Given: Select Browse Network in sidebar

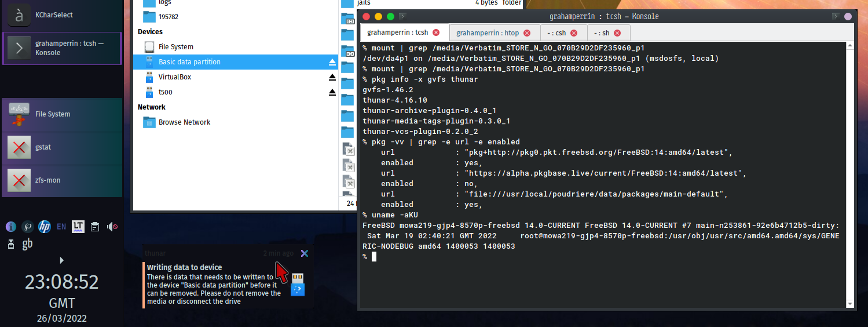Looking at the screenshot, I should (184, 122).
